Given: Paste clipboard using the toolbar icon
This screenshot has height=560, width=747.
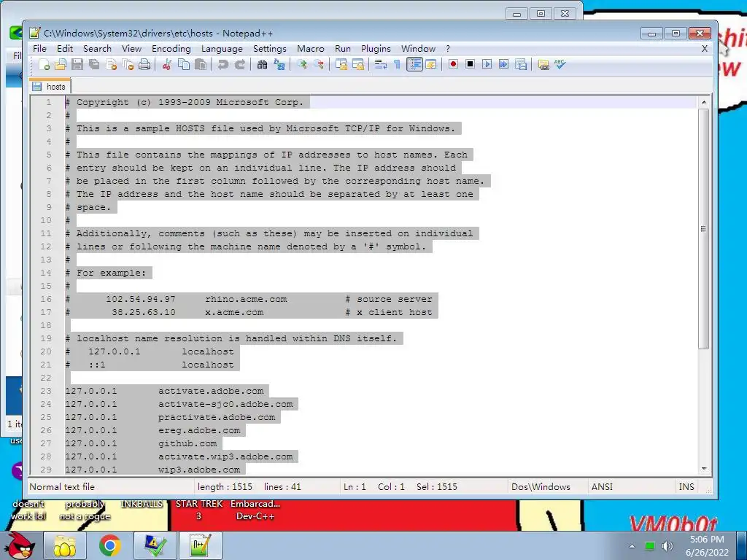Looking at the screenshot, I should 201,64.
